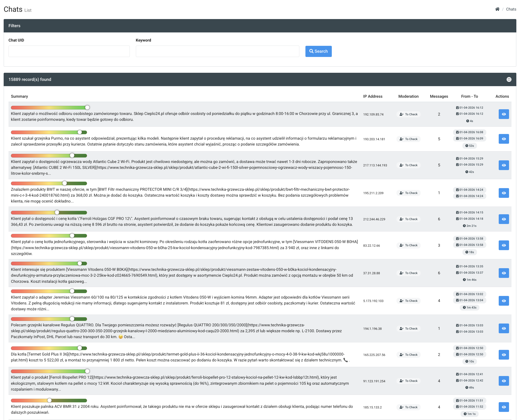View the chat from IP 212.244.46.229

503,219
